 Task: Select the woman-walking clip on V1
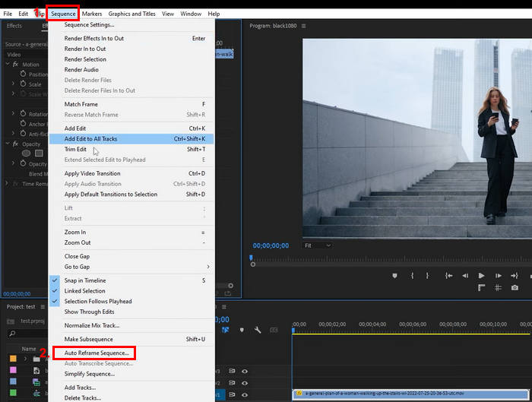click(410, 394)
